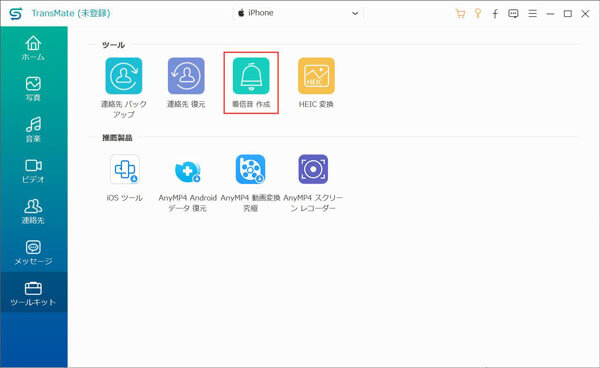Click the TransMate logo icon
The height and width of the screenshot is (368, 600).
pyautogui.click(x=16, y=14)
